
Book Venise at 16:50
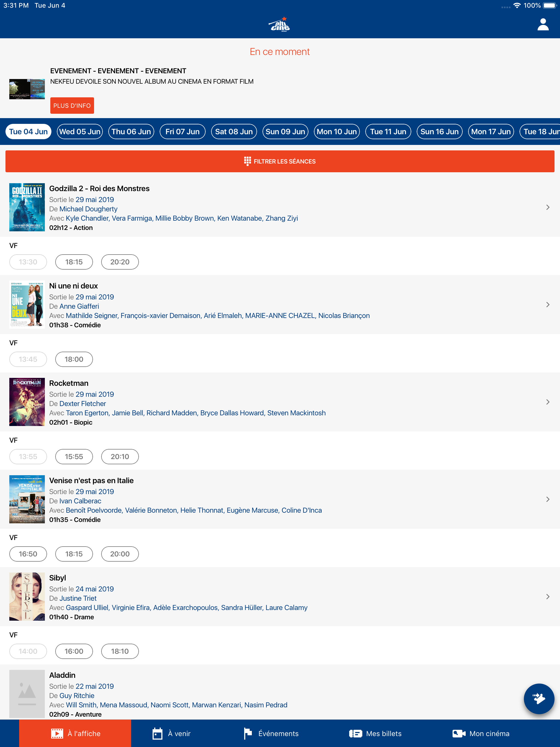28,553
